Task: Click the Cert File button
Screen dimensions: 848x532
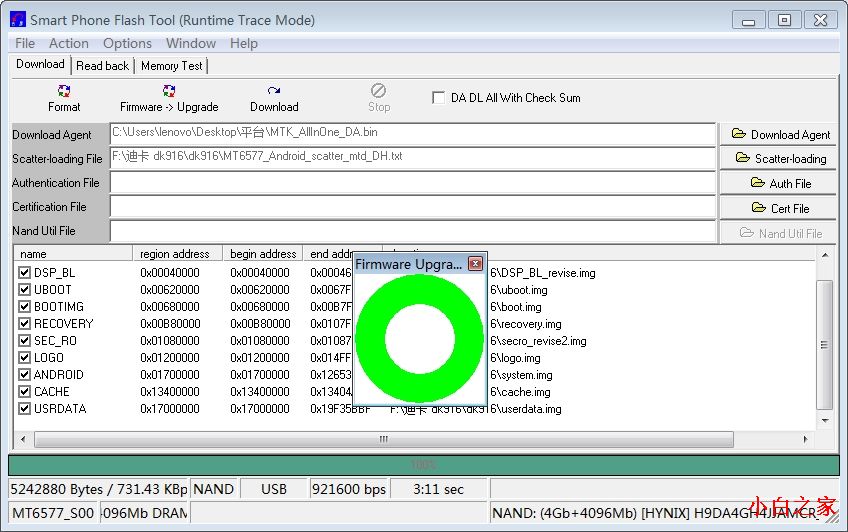Action: coord(778,208)
